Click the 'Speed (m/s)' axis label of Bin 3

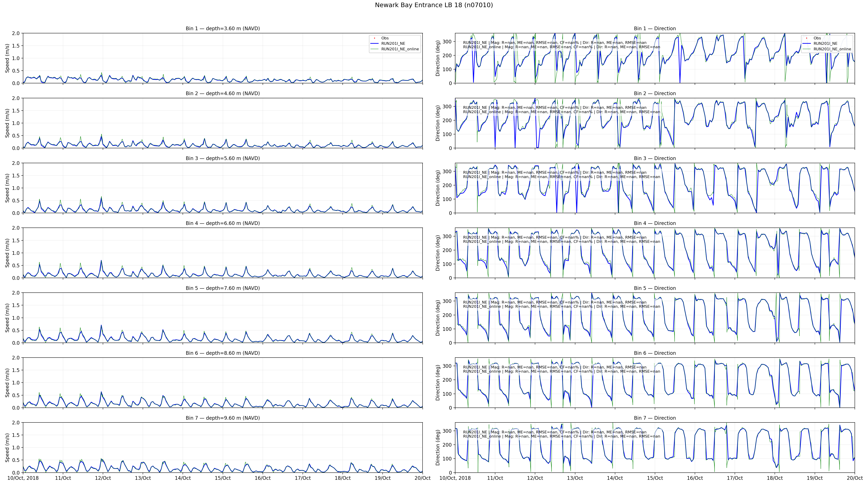pos(7,188)
